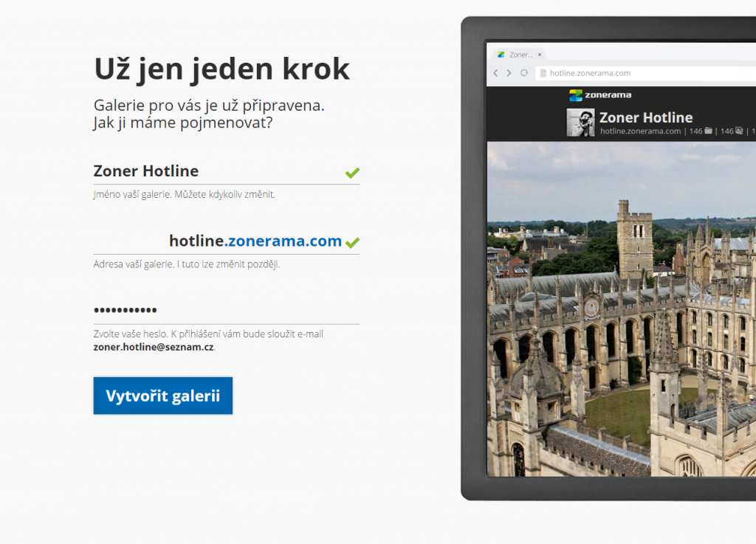The image size is (756, 544).
Task: Click the back arrow in preview browser
Action: [x=495, y=73]
